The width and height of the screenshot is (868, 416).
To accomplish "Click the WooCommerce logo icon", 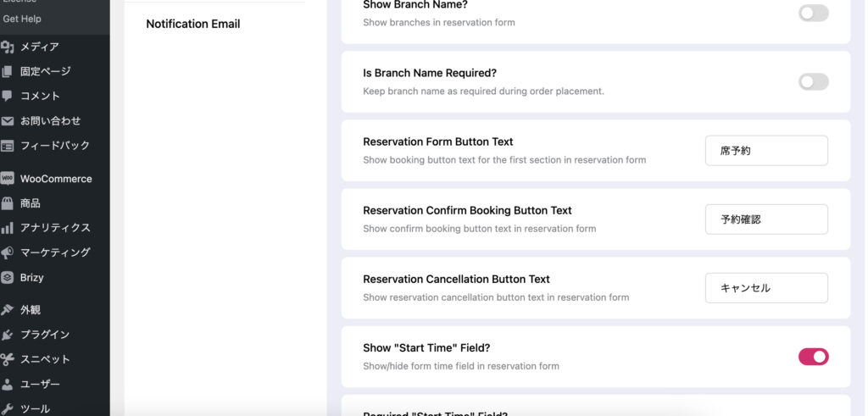I will [8, 179].
